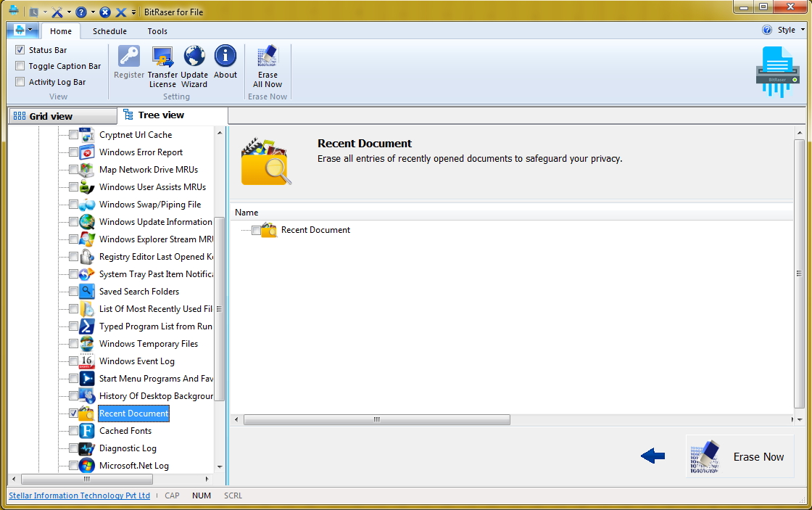This screenshot has height=510, width=812.
Task: Click tree scrollbar down arrow
Action: [x=220, y=466]
